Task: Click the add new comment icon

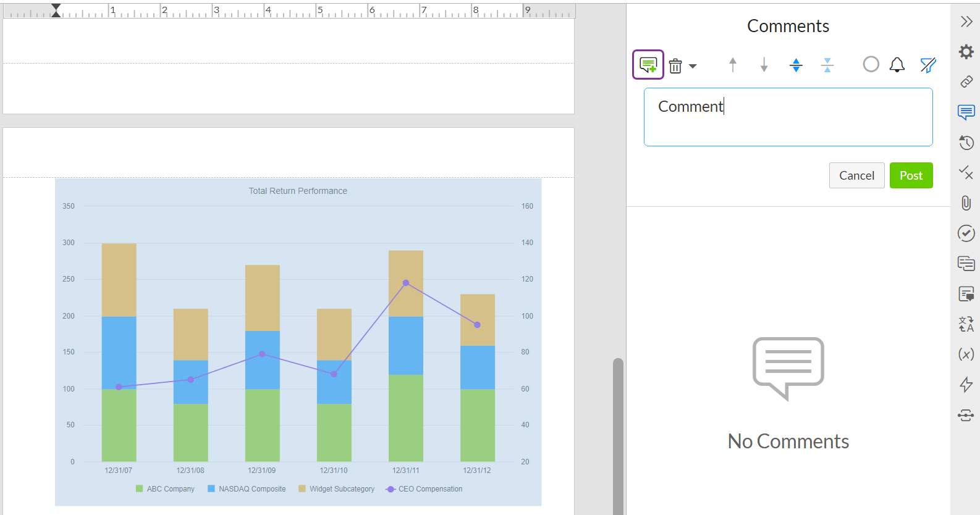Action: pyautogui.click(x=648, y=64)
